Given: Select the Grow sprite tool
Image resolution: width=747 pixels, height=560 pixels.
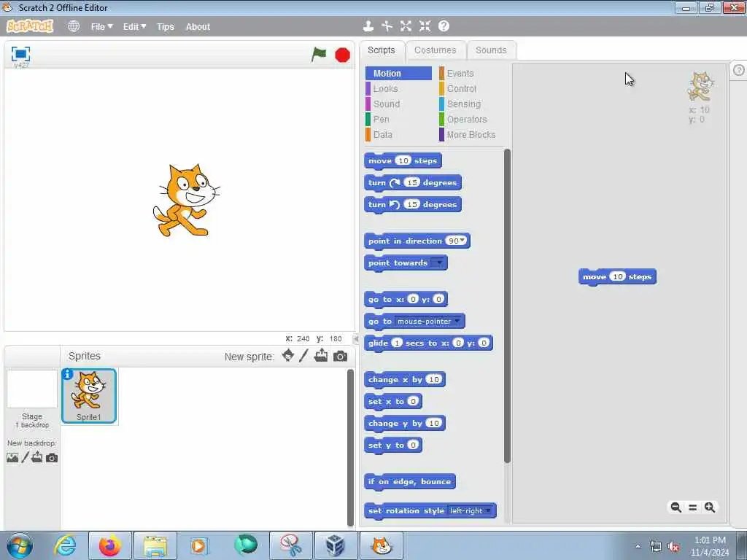Looking at the screenshot, I should [406, 26].
